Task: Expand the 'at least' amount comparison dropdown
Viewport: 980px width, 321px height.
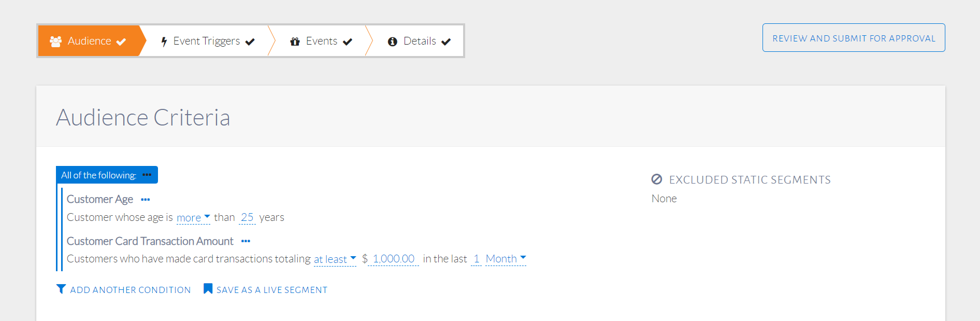Action: click(x=335, y=259)
